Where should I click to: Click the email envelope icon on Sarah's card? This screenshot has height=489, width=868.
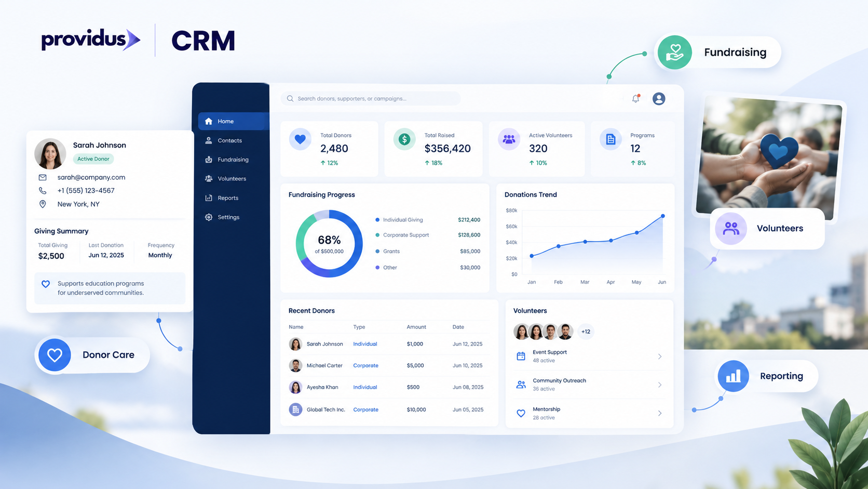(43, 177)
